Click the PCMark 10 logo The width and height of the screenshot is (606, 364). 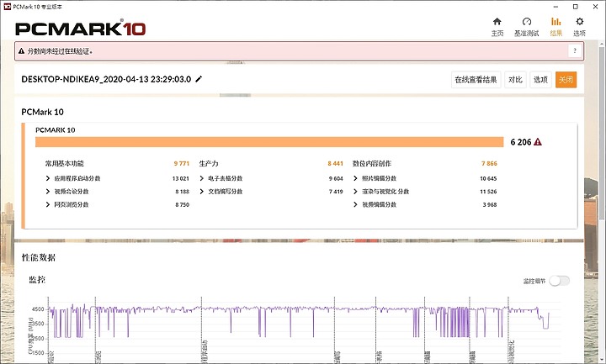click(x=81, y=29)
